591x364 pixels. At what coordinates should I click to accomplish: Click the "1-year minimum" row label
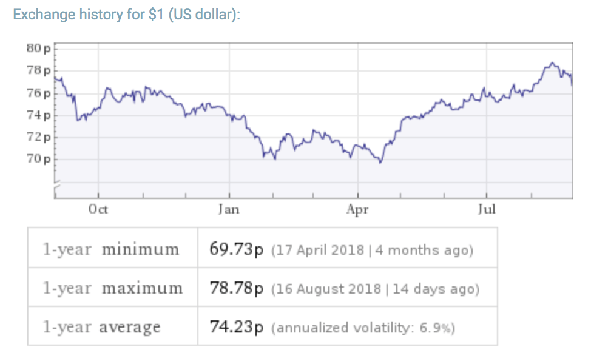point(111,249)
